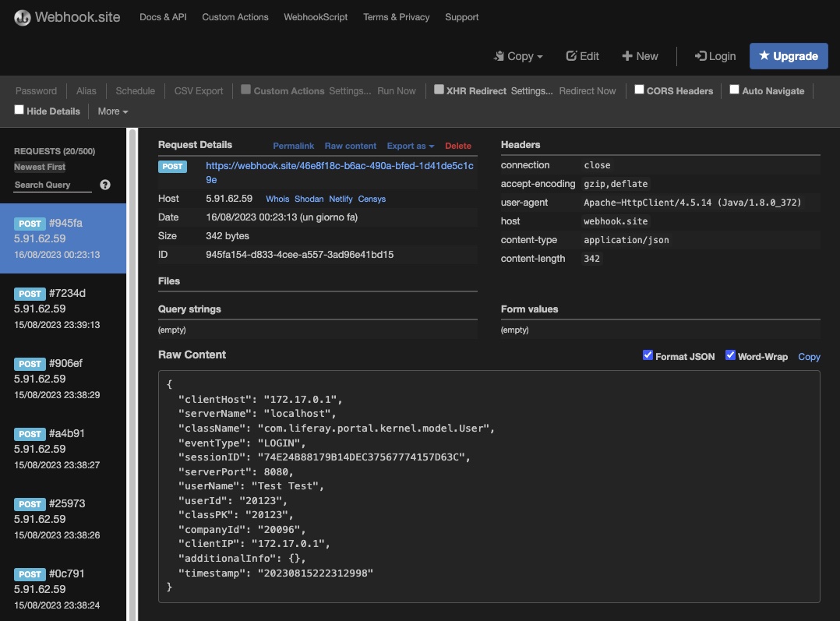The image size is (840, 621).
Task: Uncheck the Word-Wrap checkbox
Action: [730, 355]
